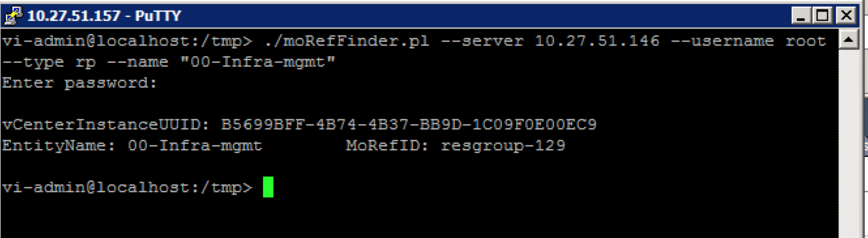Viewport: 868px width, 238px height.
Task: Click the server IP 10.27.51.146
Action: click(597, 42)
